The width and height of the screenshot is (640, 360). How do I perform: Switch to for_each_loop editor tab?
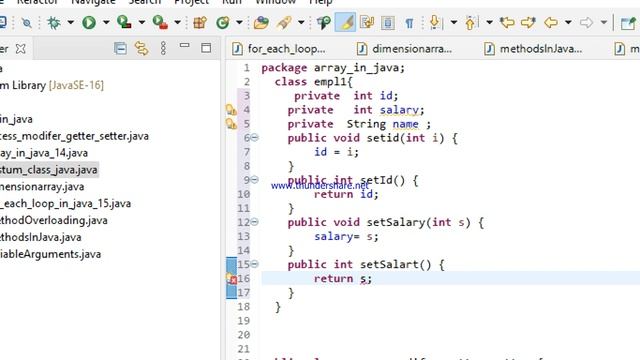click(279, 49)
